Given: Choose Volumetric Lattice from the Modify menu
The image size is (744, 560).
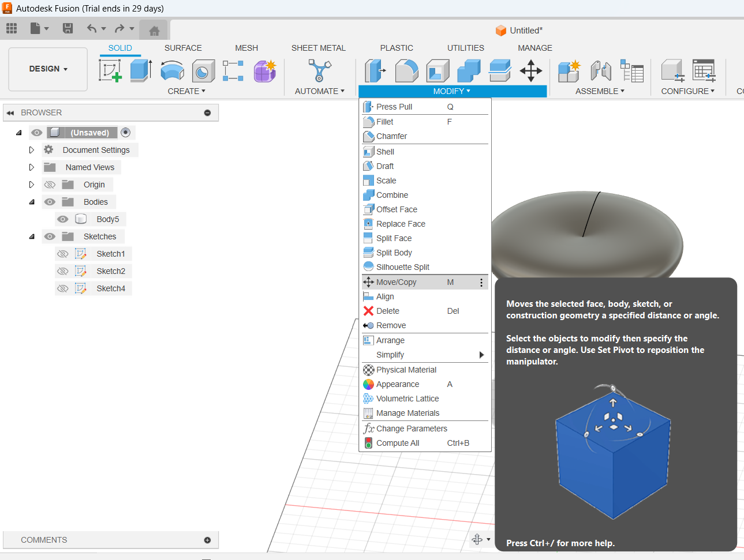Looking at the screenshot, I should pyautogui.click(x=425, y=399).
